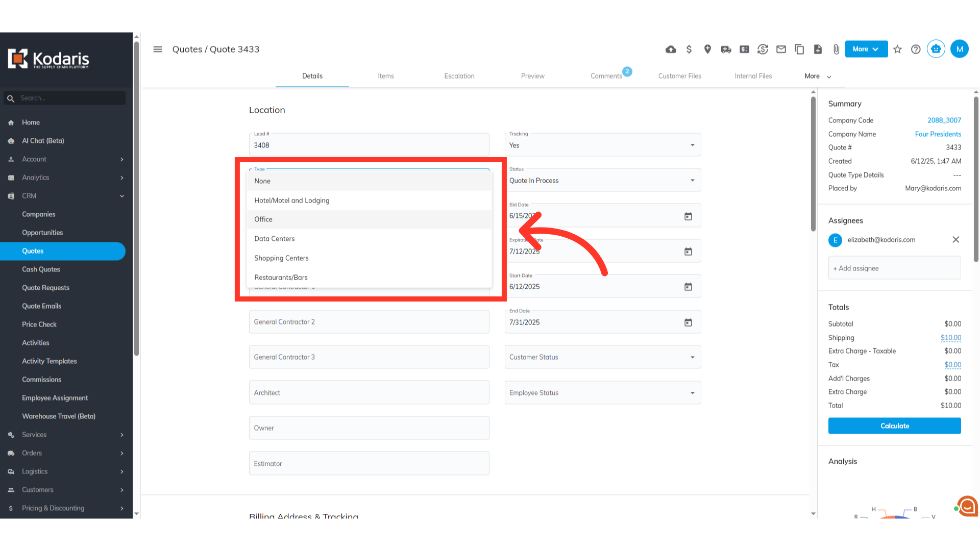Click the help question mark icon
This screenshot has height=551, width=980.
(x=916, y=49)
